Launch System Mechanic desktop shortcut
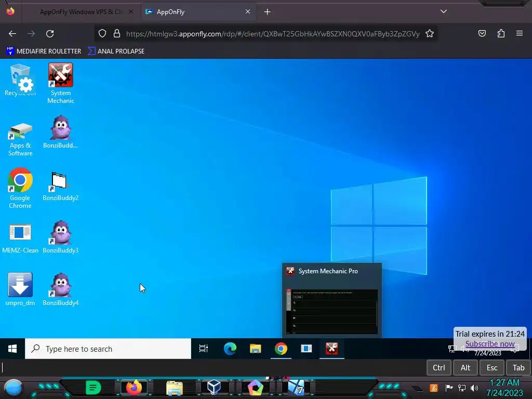The width and height of the screenshot is (532, 399). [x=61, y=83]
